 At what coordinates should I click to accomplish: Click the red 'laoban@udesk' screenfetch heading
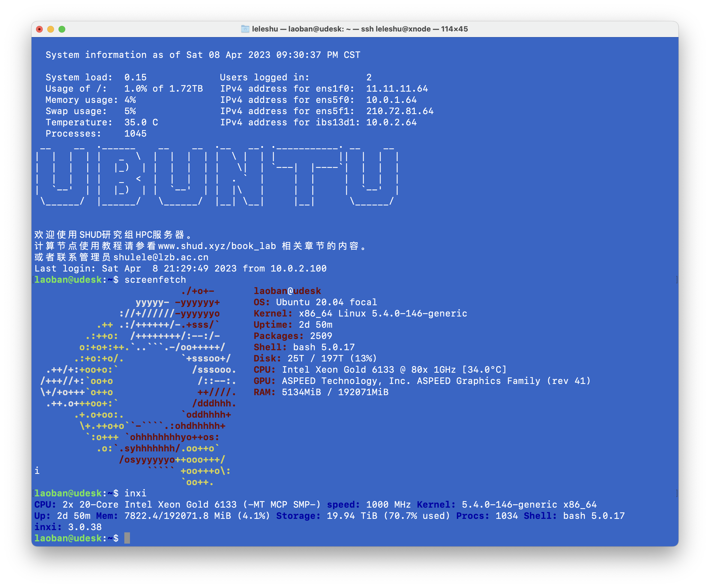pyautogui.click(x=287, y=291)
